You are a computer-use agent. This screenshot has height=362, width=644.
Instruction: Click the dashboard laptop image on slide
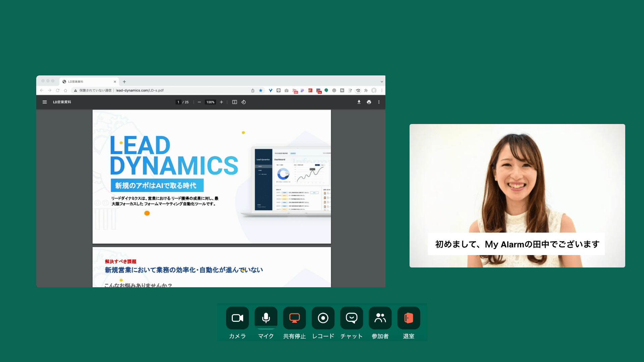click(x=286, y=181)
